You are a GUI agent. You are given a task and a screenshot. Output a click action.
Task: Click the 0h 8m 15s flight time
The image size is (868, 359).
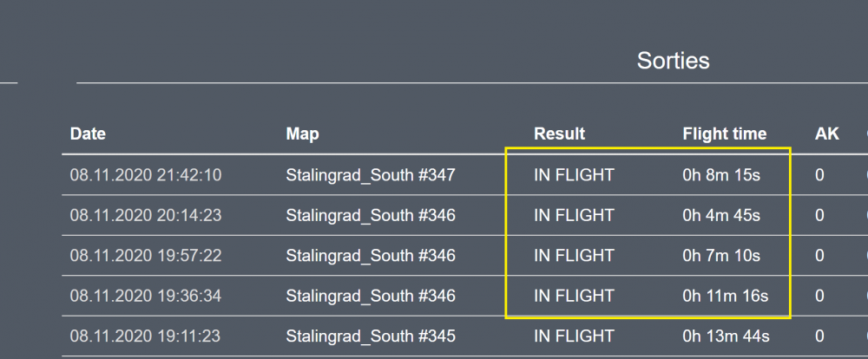[x=721, y=175]
